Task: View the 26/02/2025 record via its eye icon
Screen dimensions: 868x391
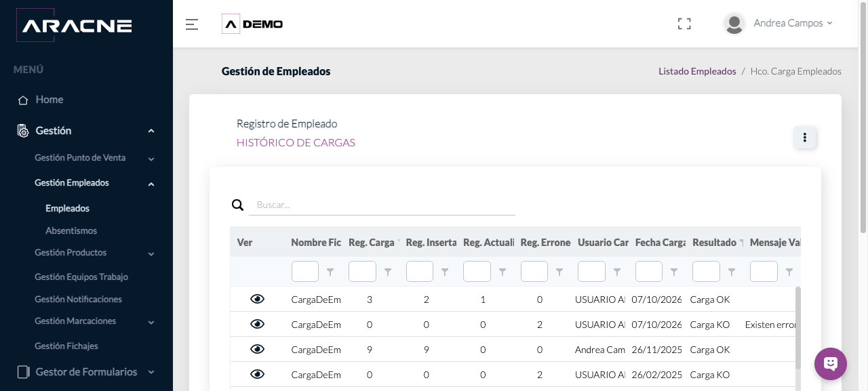Action: tap(257, 374)
